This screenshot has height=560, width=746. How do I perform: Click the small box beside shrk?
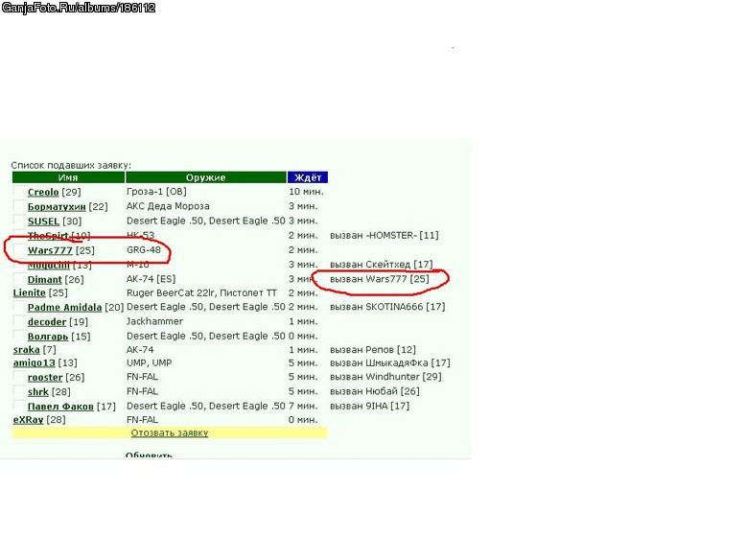pyautogui.click(x=19, y=391)
